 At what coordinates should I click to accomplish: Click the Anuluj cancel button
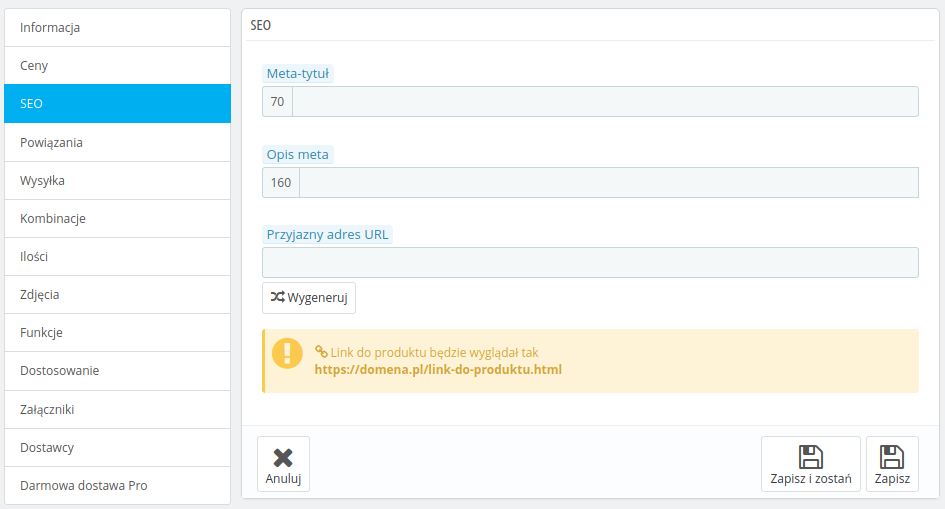click(283, 464)
